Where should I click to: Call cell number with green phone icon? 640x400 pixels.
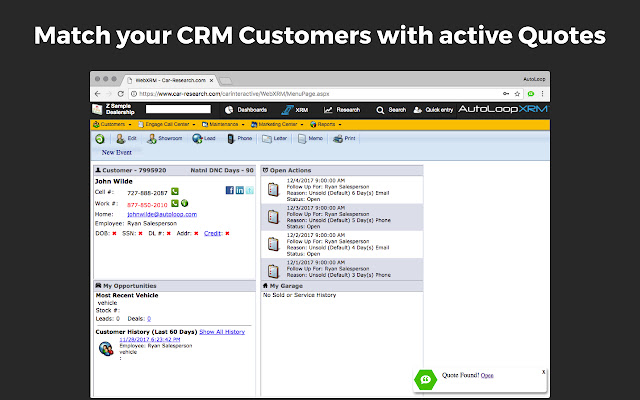175,191
